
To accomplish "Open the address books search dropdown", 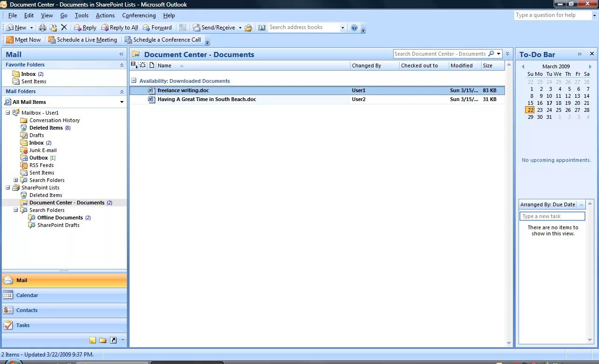I will 343,28.
